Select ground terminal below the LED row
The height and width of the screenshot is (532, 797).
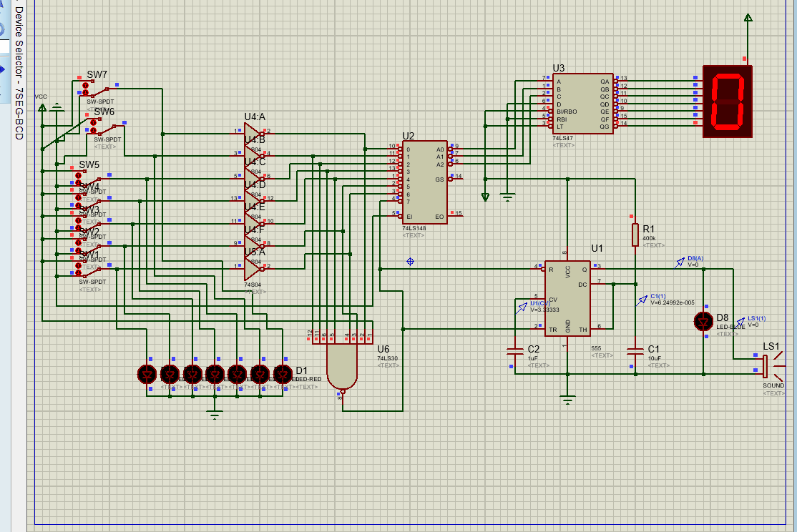[215, 415]
